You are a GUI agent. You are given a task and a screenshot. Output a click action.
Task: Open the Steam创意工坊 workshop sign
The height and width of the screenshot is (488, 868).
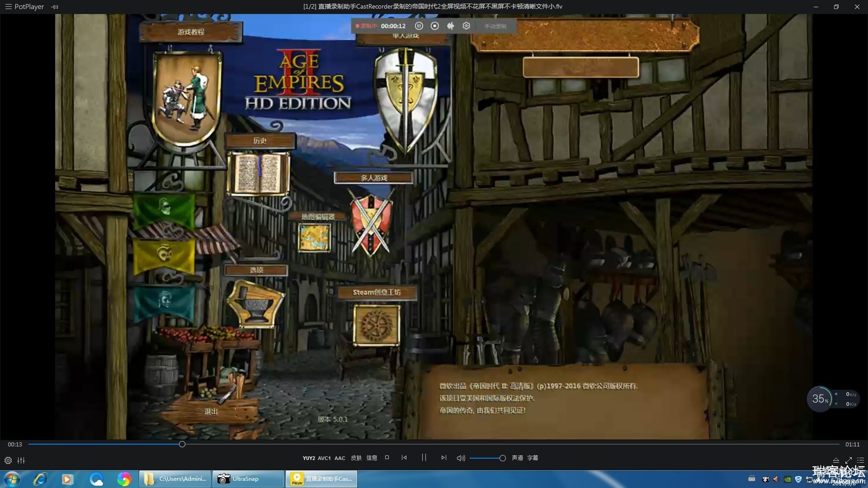[x=377, y=292]
